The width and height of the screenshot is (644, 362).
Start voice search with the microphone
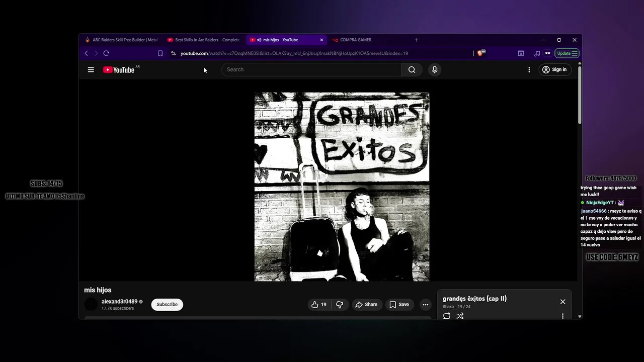tap(435, 70)
